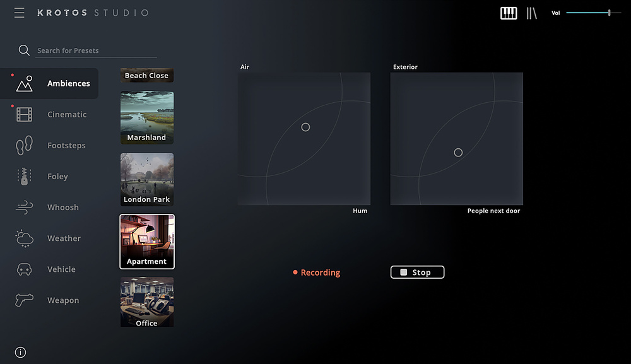Click the keyboard piano icon
Screen dimensions: 631x364
[509, 13]
